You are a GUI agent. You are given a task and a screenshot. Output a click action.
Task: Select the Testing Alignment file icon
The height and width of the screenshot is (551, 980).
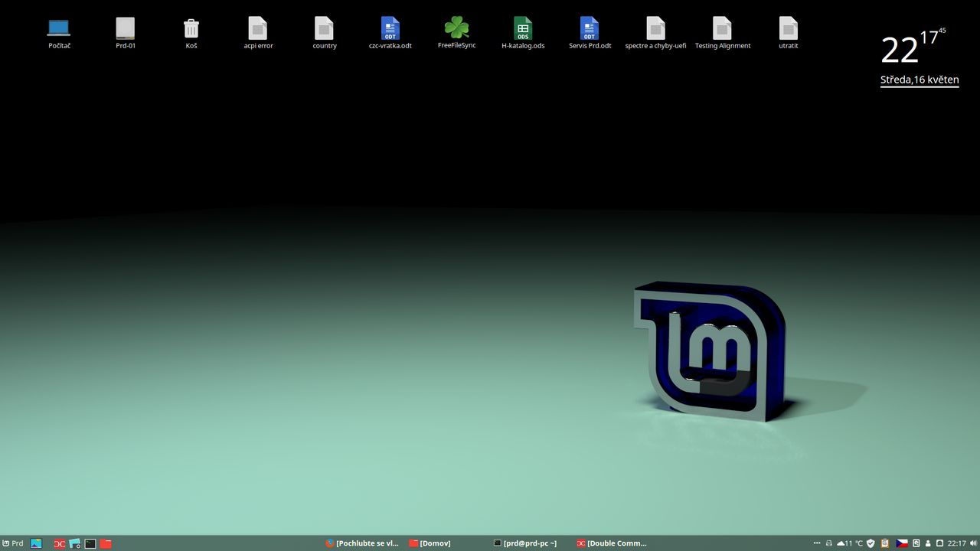(722, 34)
